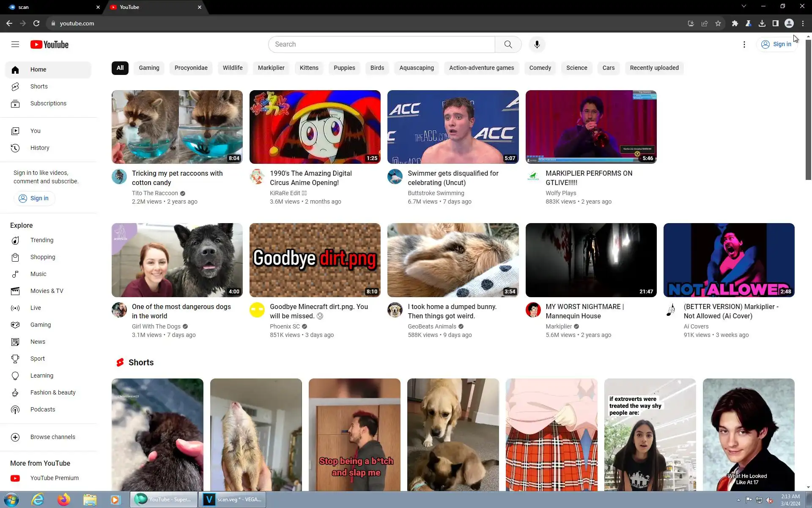Open the hamburger guide menu
This screenshot has height=508, width=812.
point(15,44)
